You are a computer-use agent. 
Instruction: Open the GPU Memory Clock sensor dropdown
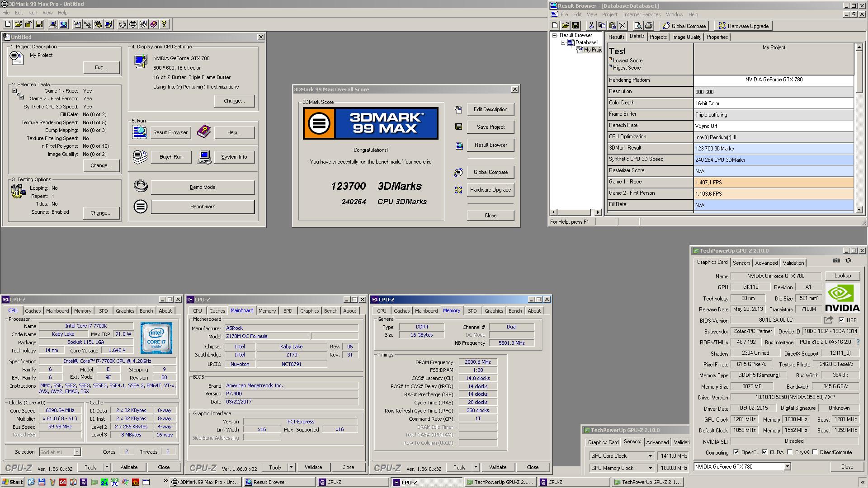tap(650, 468)
